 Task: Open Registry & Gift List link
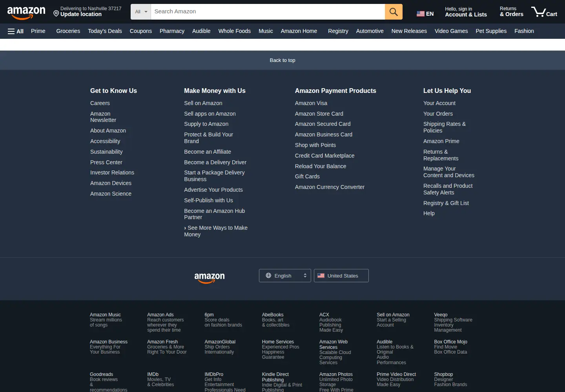(446, 203)
